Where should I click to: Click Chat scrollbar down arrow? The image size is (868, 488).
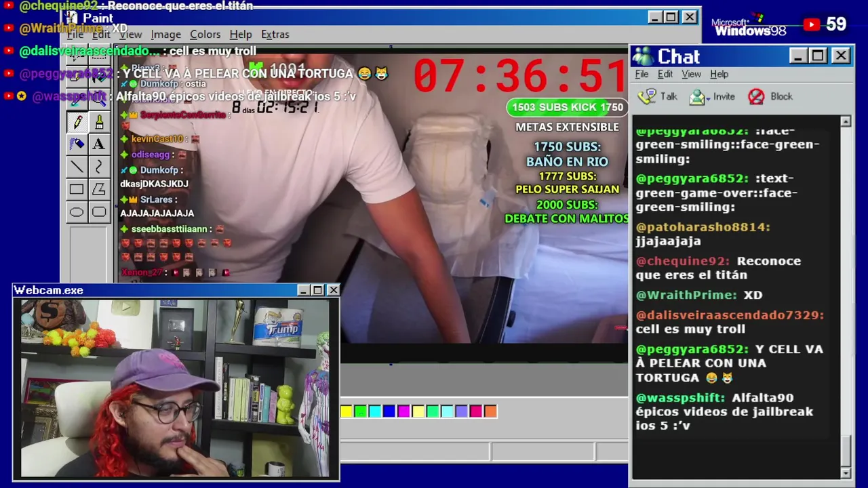[x=846, y=472]
